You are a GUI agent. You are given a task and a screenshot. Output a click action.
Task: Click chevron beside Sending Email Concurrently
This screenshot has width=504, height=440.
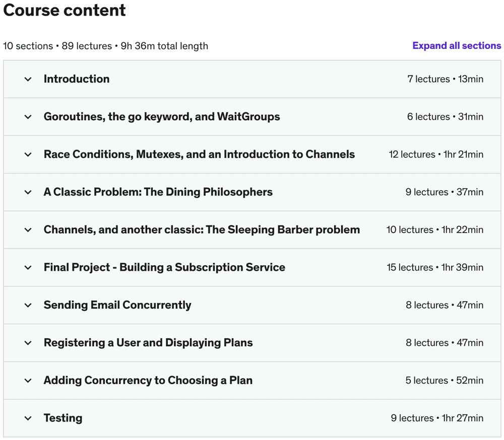click(x=28, y=305)
